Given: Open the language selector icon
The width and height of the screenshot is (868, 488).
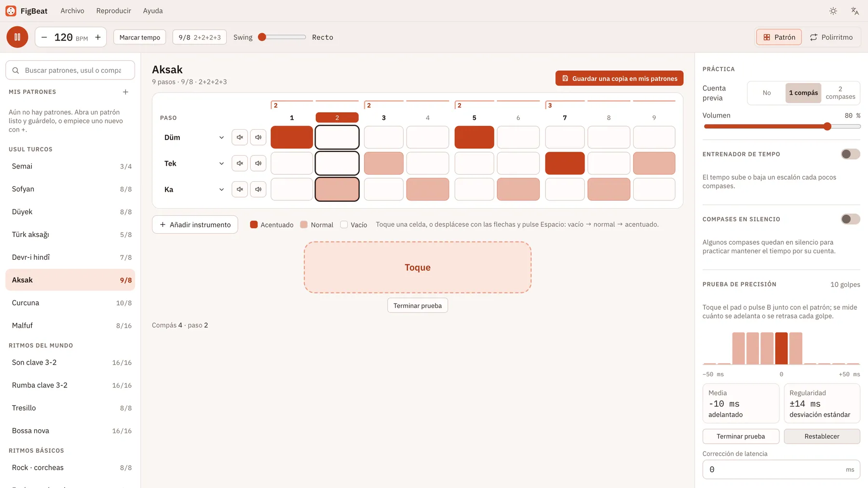Looking at the screenshot, I should pyautogui.click(x=855, y=11).
